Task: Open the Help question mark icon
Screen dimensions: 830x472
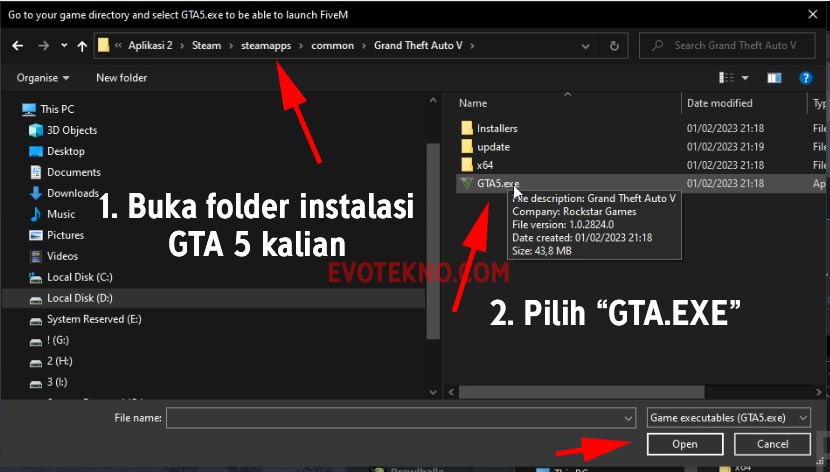Action: [805, 78]
